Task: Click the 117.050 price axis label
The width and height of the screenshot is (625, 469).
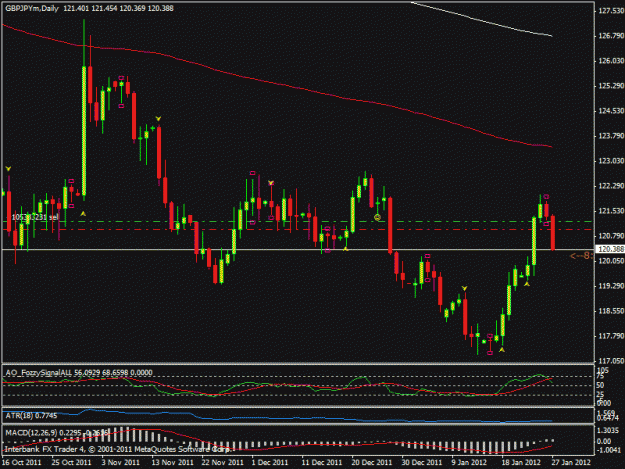Action: coord(611,361)
